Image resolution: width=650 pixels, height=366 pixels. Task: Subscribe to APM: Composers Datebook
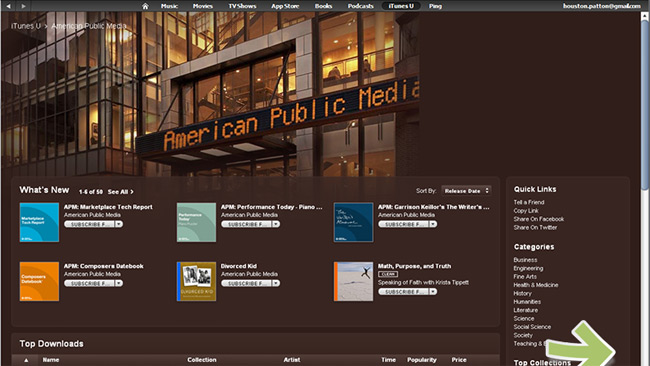tap(89, 284)
